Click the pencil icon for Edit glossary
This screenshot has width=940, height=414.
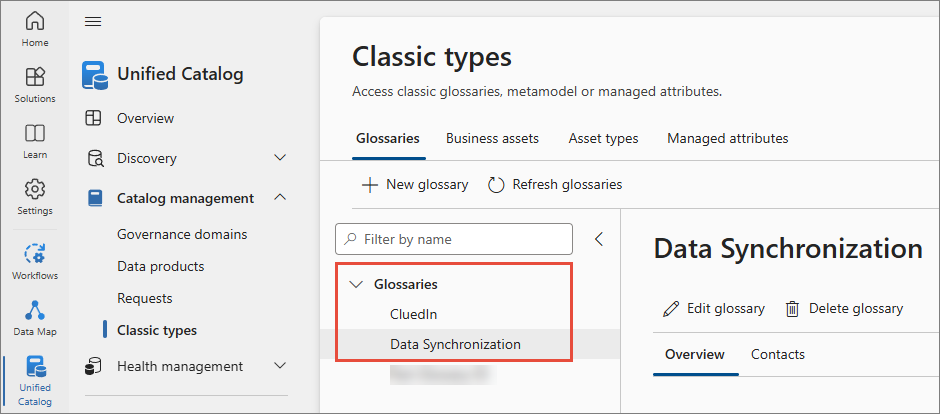pos(671,309)
